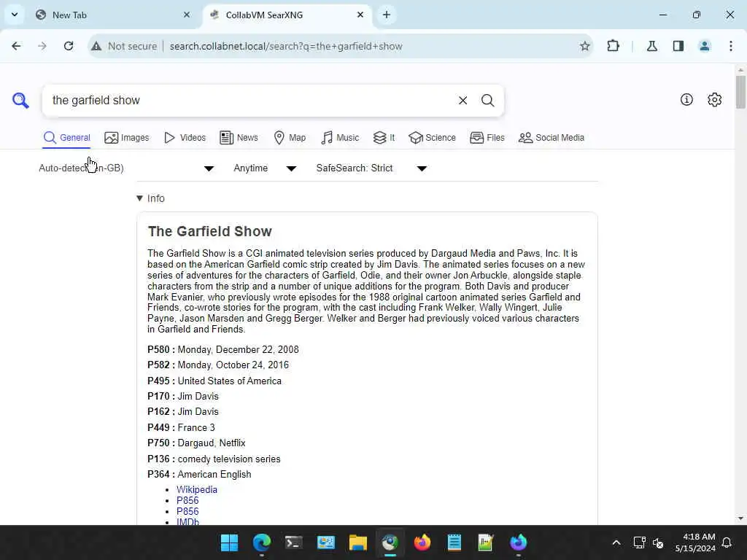Open the second P856 link
The height and width of the screenshot is (560, 747).
pyautogui.click(x=187, y=511)
